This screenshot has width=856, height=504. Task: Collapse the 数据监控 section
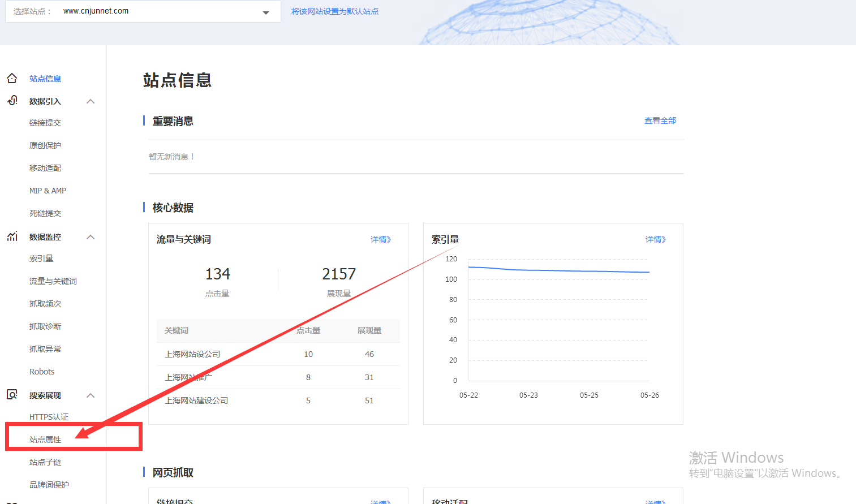coord(90,236)
